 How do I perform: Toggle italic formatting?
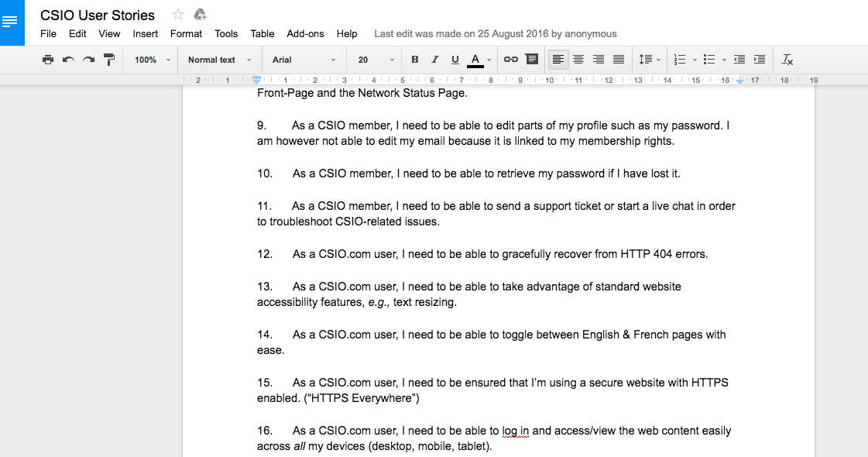click(x=435, y=60)
